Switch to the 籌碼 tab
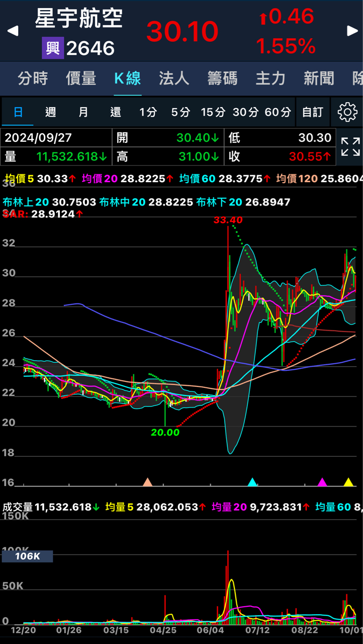This screenshot has width=363, height=644. [222, 78]
